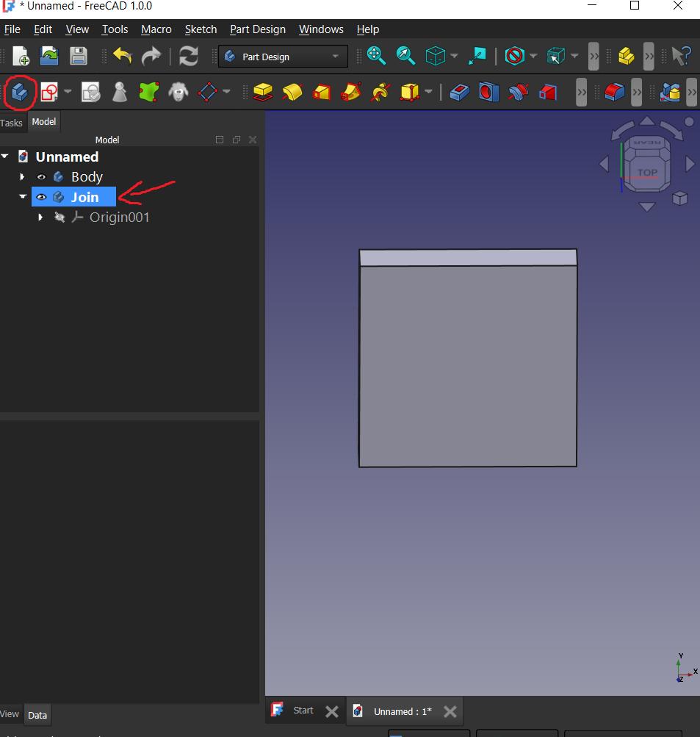Viewport: 700px width, 737px height.
Task: Click the Undo arrow icon
Action: tap(122, 56)
